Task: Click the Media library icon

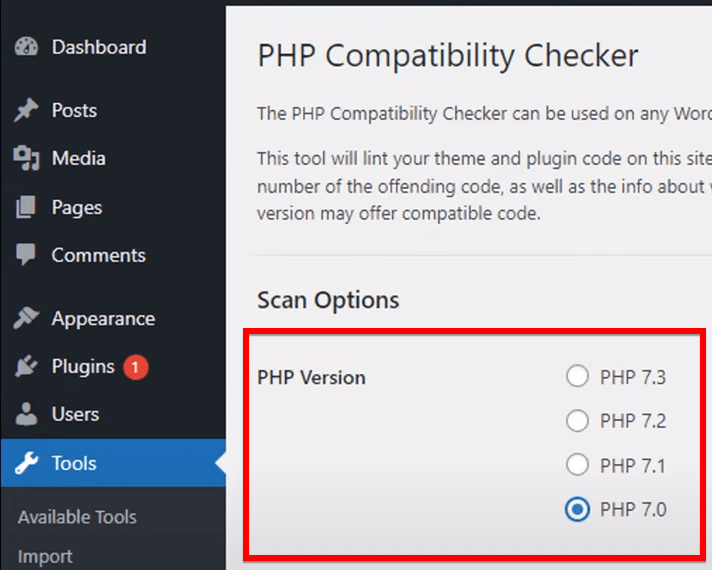Action: 26,158
